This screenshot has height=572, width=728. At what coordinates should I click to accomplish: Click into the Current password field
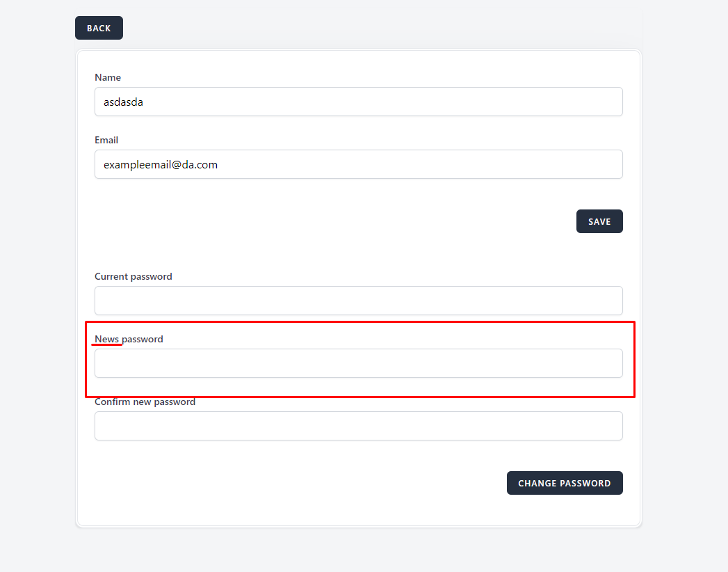point(358,301)
